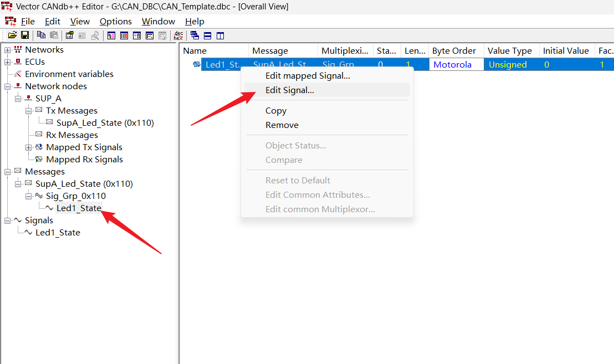This screenshot has height=364, width=614.
Task: Select the Rx Messages tree item
Action: (72, 135)
